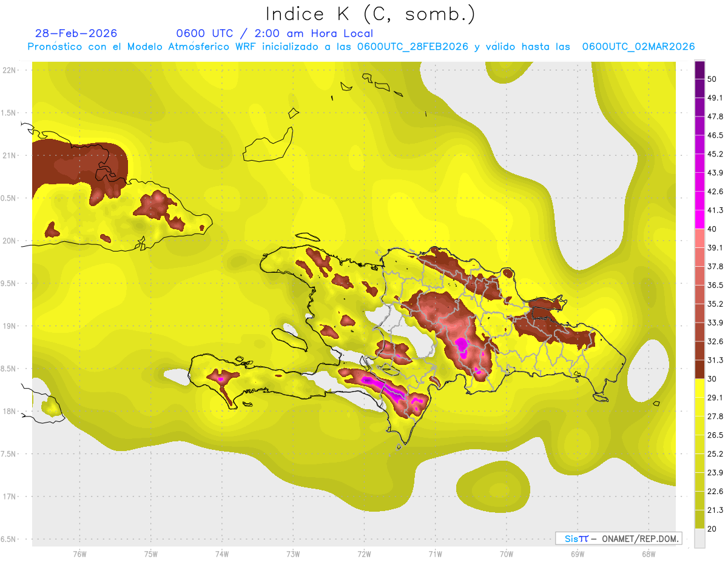Click the colorbar value "25.2"

(x=715, y=453)
